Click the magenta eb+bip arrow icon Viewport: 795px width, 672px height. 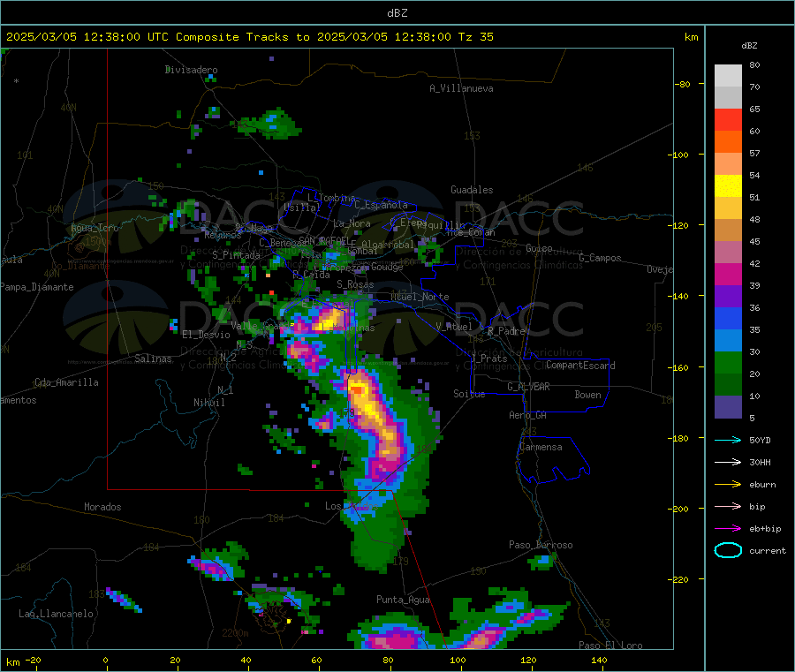(728, 528)
